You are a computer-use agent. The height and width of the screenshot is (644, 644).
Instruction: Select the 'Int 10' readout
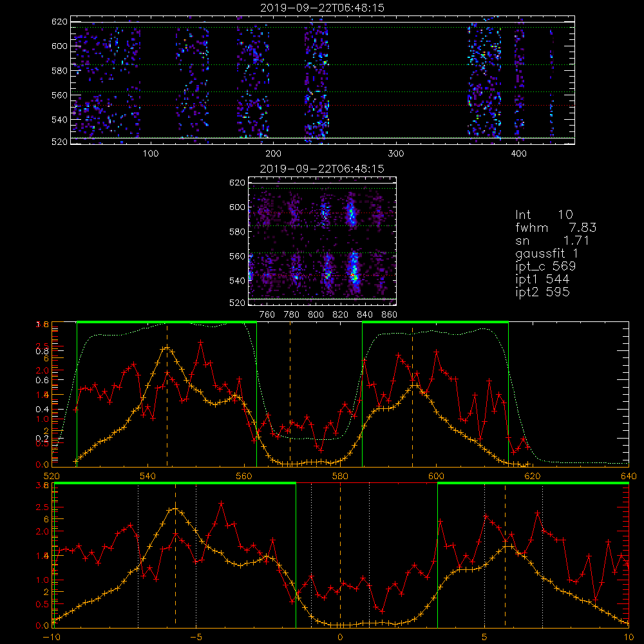(x=544, y=214)
